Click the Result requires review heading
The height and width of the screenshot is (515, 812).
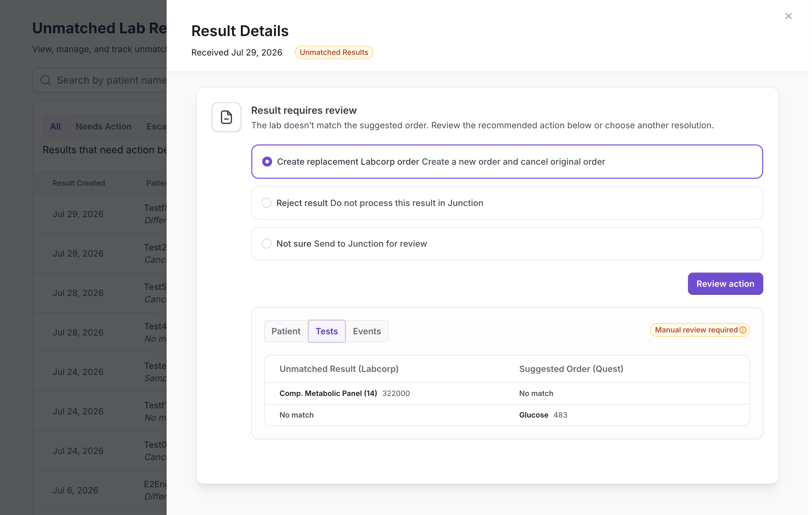pyautogui.click(x=304, y=110)
